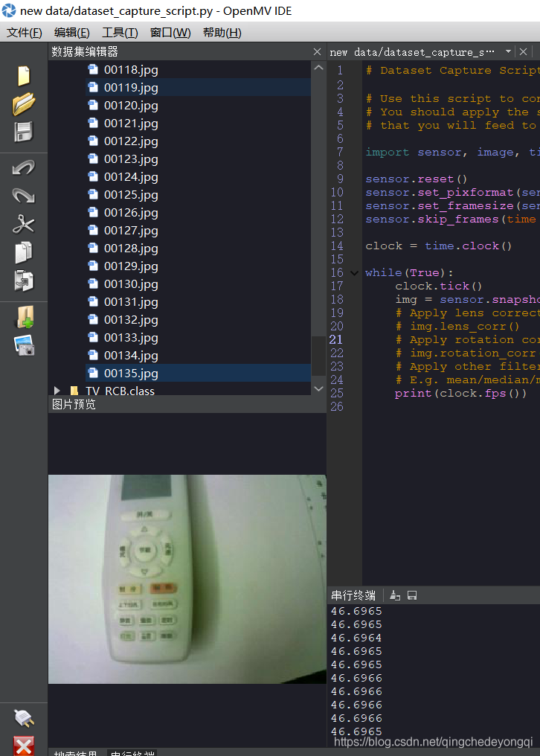Viewport: 540px width, 756px height.
Task: Open the 帮助(H) menu
Action: [222, 33]
